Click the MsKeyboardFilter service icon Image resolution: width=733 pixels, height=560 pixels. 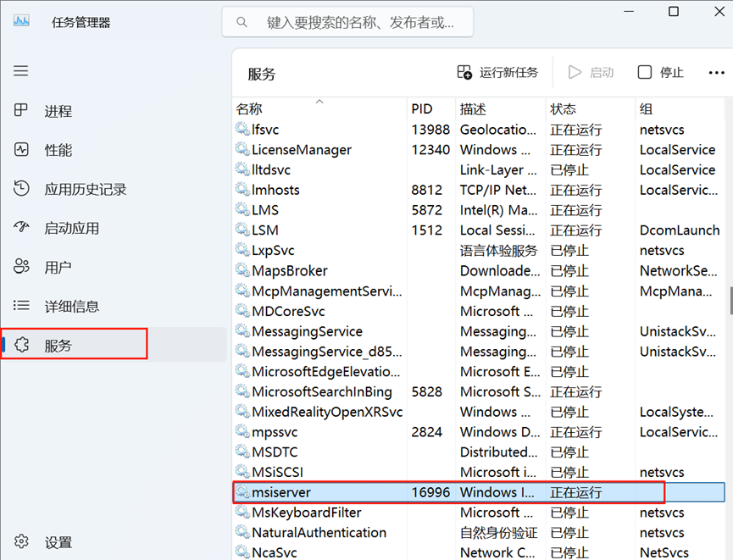[242, 512]
